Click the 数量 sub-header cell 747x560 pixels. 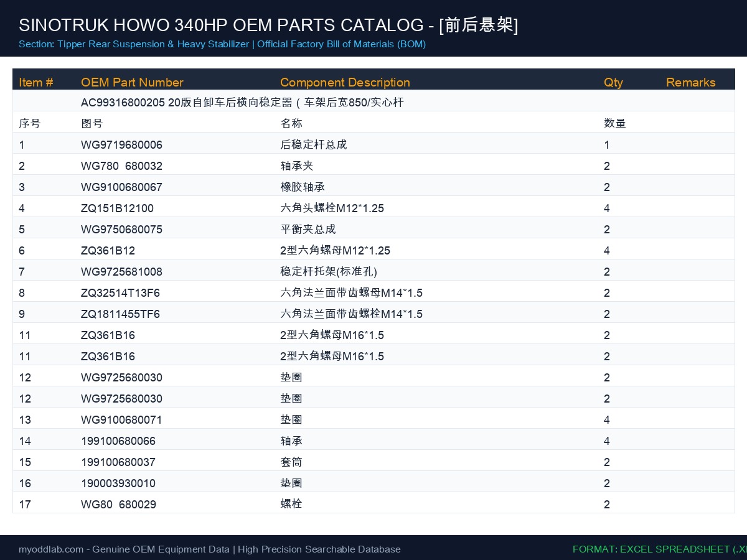pyautogui.click(x=615, y=123)
